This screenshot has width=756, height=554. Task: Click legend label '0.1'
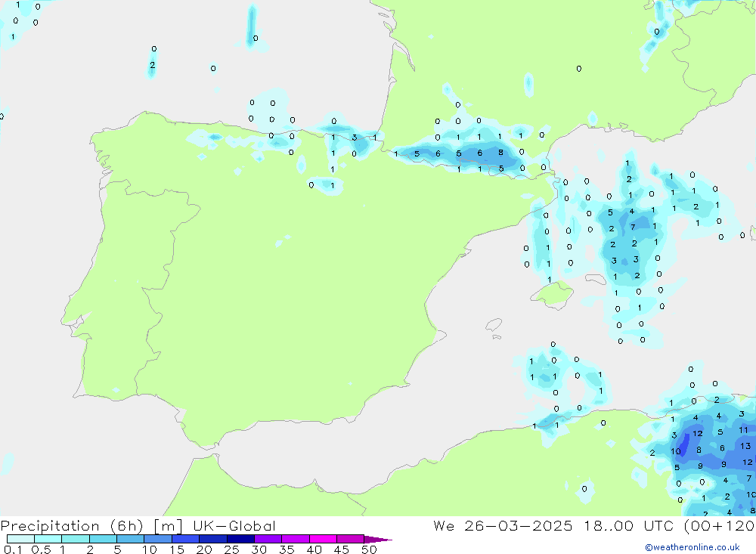(13, 549)
